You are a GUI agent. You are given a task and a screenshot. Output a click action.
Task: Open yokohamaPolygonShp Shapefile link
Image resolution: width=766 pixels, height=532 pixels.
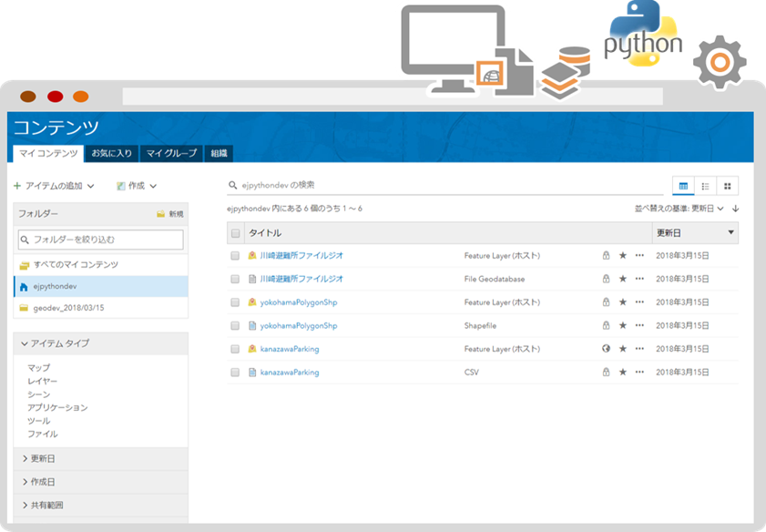[299, 325]
